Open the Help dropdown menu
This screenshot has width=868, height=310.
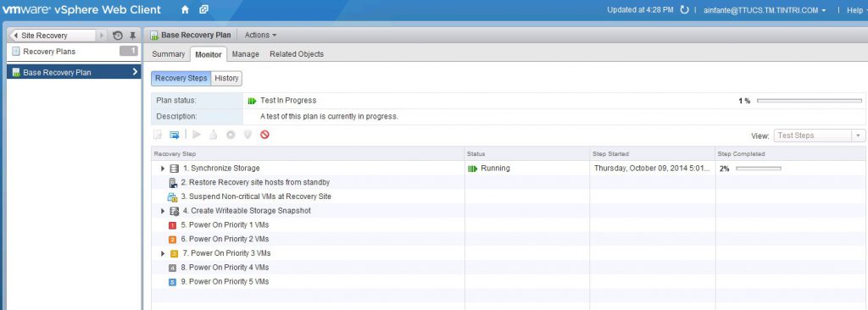[x=856, y=10]
